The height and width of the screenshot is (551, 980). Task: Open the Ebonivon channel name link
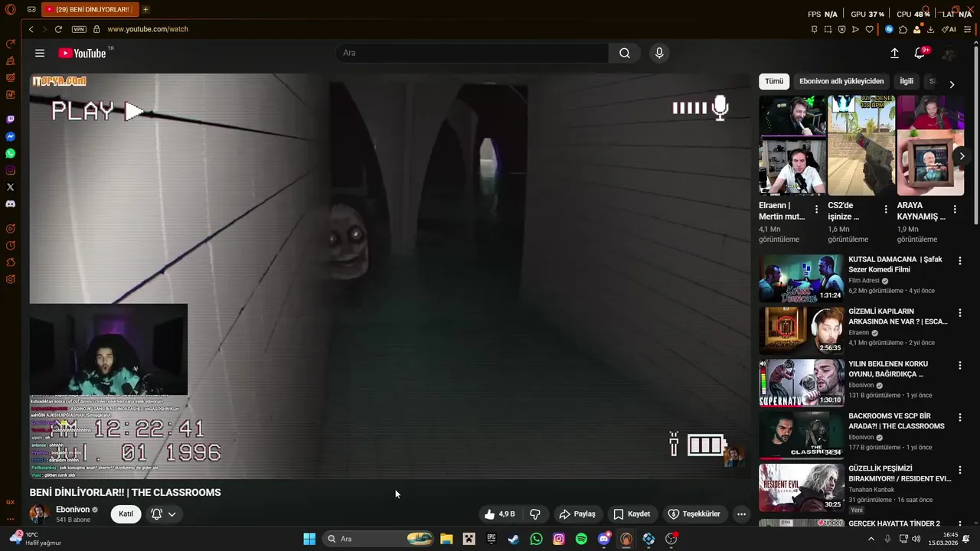pyautogui.click(x=73, y=510)
